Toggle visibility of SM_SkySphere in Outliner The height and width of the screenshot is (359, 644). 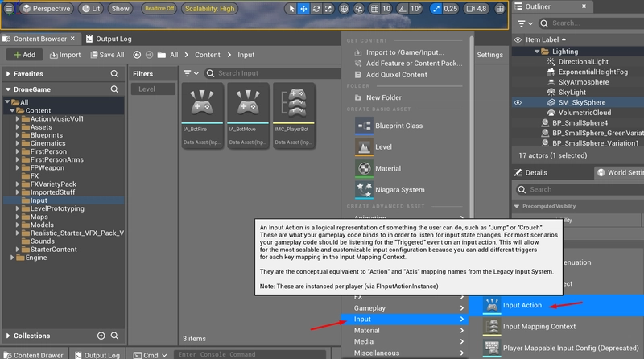point(518,103)
